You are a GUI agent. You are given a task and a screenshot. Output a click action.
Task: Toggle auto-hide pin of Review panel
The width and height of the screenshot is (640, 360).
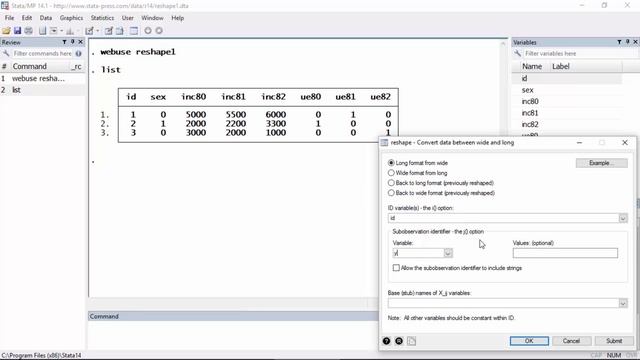[x=72, y=42]
